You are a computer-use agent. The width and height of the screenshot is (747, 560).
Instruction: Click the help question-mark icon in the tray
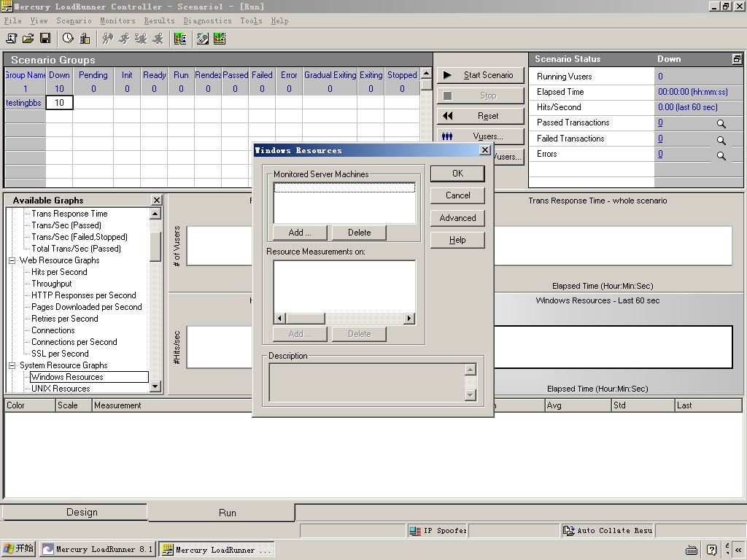coord(712,550)
